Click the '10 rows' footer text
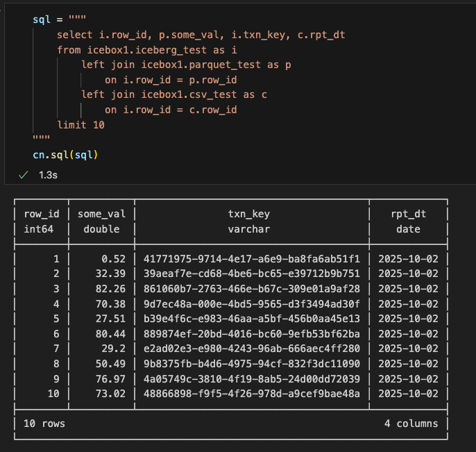The height and width of the screenshot is (452, 476). point(44,424)
